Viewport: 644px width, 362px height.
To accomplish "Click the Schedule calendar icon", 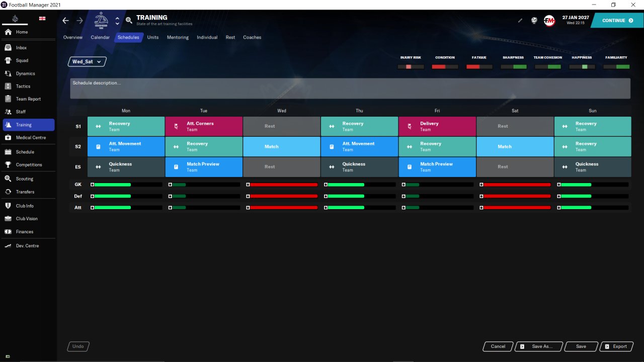I will click(8, 152).
